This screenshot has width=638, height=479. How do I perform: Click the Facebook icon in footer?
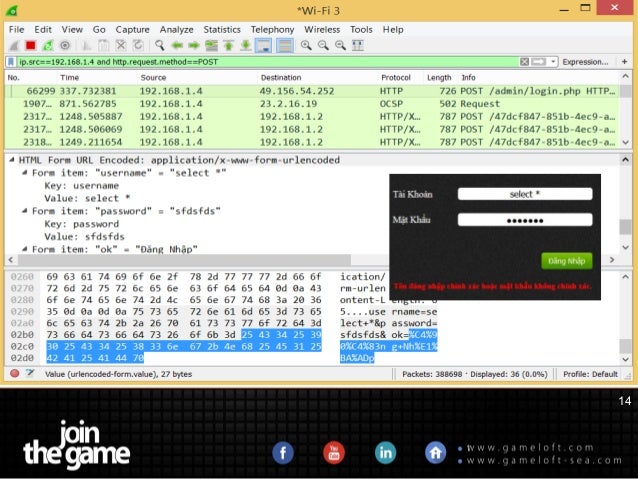[x=283, y=453]
